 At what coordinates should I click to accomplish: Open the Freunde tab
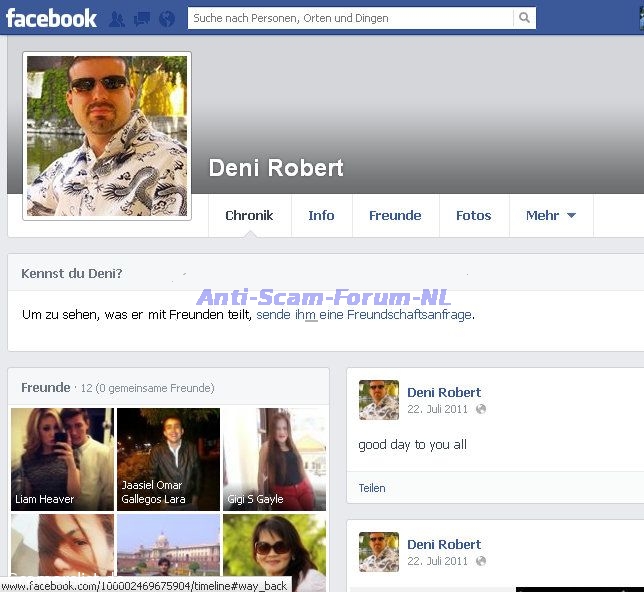(395, 215)
